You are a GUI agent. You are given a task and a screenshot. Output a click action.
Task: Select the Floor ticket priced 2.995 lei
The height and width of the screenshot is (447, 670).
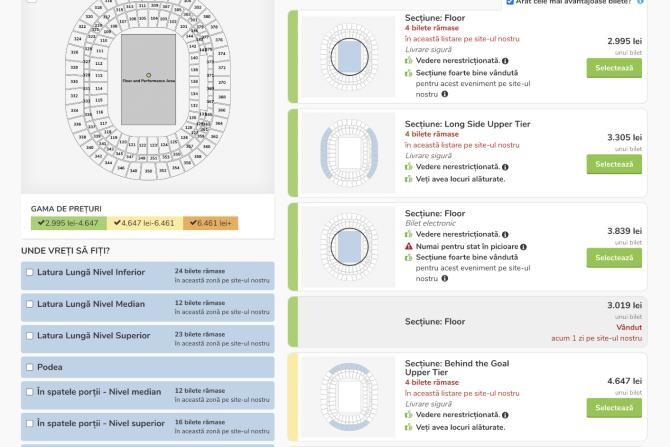(613, 68)
